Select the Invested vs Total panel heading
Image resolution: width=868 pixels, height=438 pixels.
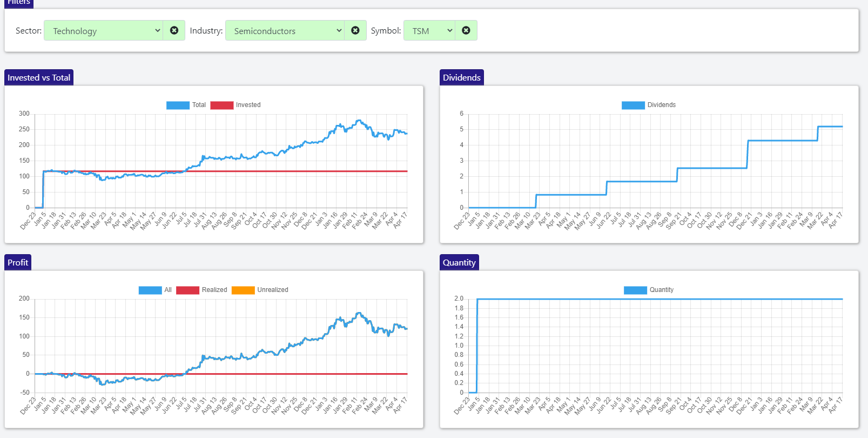click(x=39, y=77)
